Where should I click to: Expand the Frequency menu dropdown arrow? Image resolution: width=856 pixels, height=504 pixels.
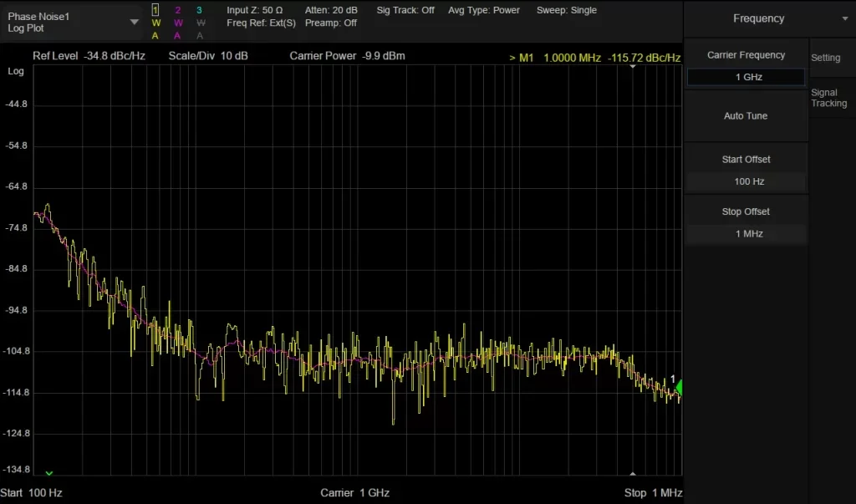pyautogui.click(x=845, y=18)
